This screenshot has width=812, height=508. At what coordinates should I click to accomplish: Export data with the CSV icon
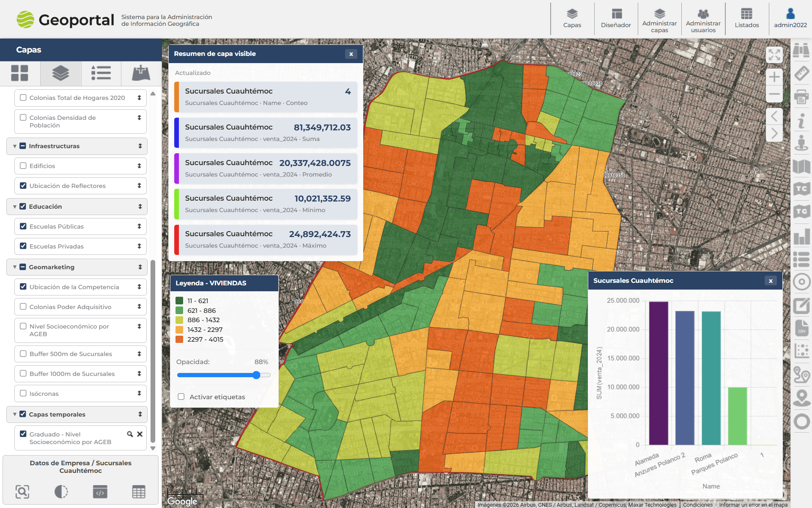coord(801,329)
